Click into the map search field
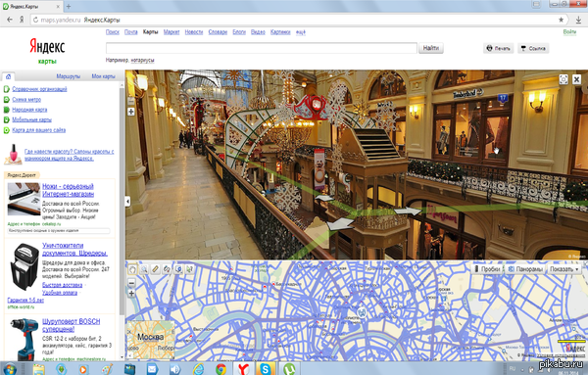 tap(262, 48)
